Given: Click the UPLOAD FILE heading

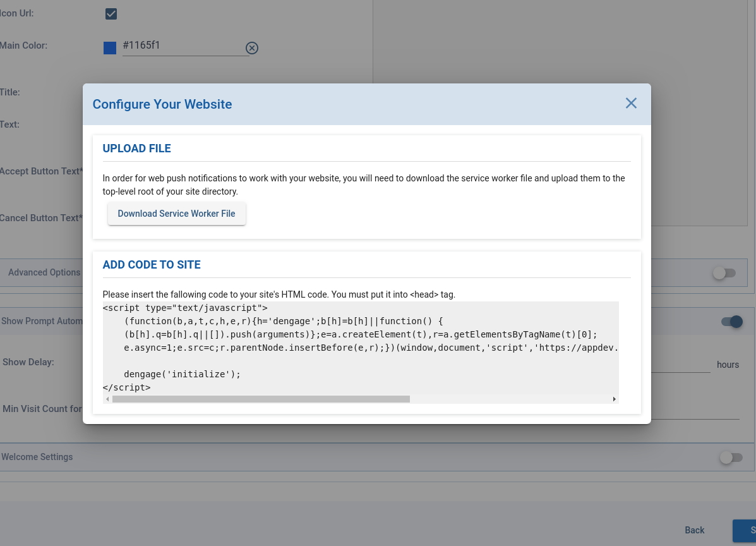Looking at the screenshot, I should pos(137,149).
